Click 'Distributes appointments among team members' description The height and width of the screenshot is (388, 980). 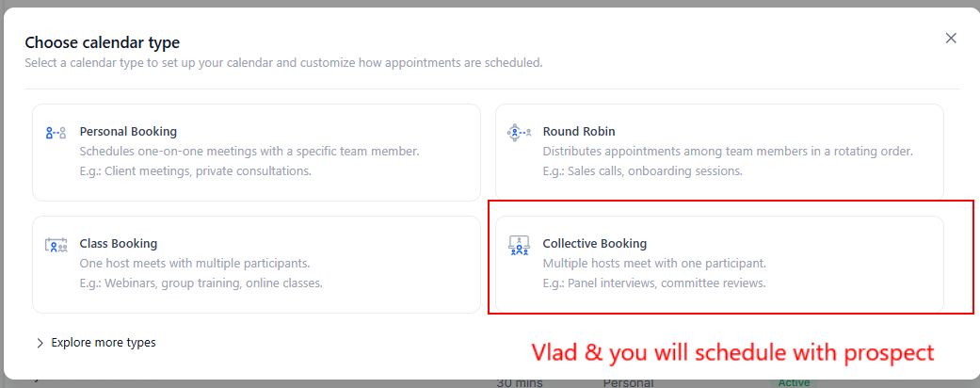[728, 151]
